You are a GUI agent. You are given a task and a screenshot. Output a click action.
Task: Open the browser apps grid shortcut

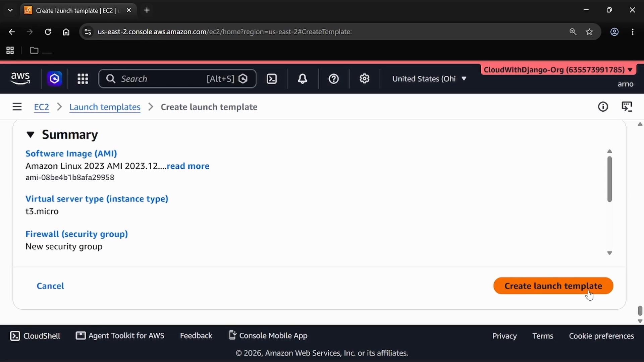coord(10,50)
